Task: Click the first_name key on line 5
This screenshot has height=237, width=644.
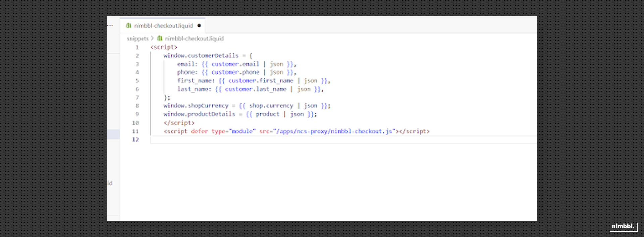Action: [x=195, y=81]
